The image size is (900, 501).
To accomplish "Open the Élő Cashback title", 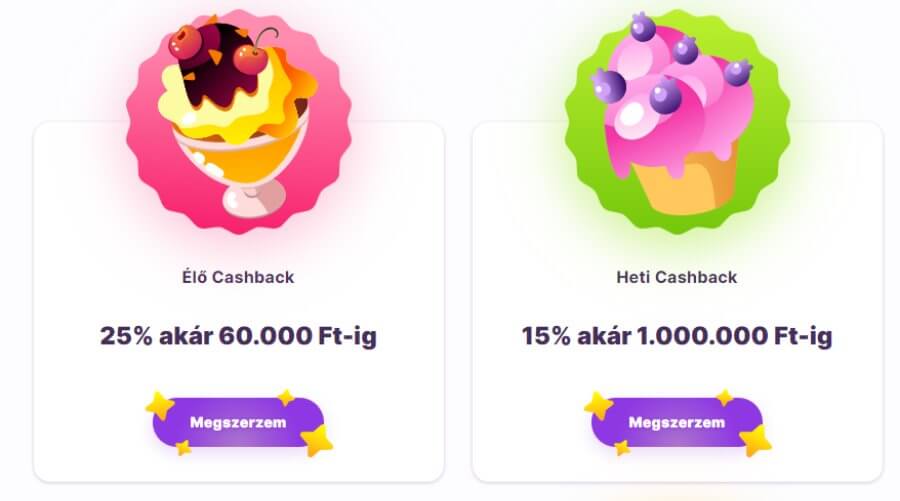I will [x=238, y=277].
